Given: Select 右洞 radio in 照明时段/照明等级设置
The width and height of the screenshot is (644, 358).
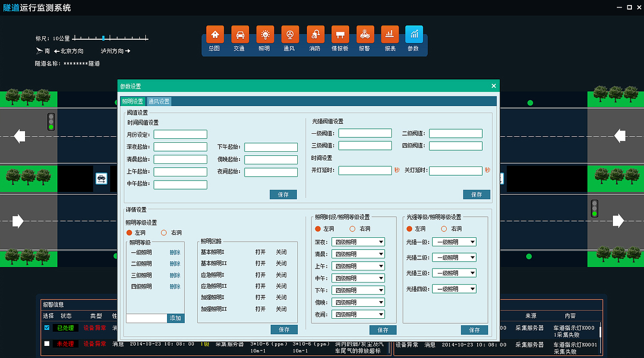Looking at the screenshot, I should 352,229.
